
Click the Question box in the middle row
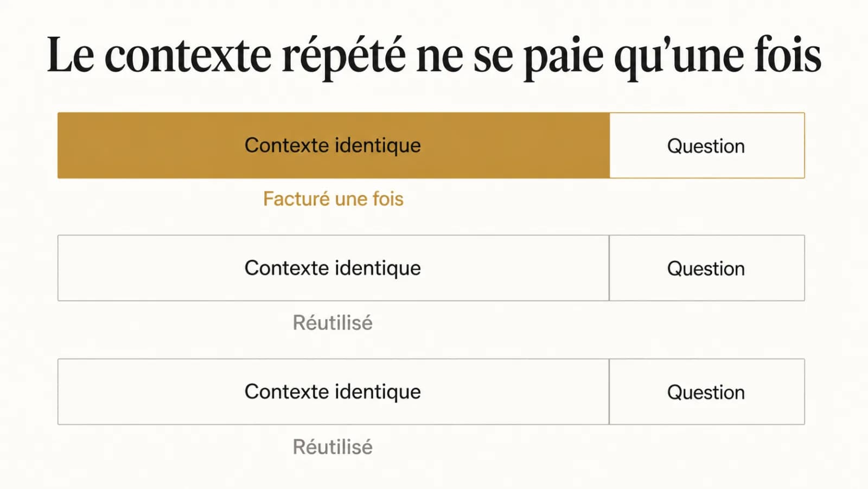(x=707, y=268)
